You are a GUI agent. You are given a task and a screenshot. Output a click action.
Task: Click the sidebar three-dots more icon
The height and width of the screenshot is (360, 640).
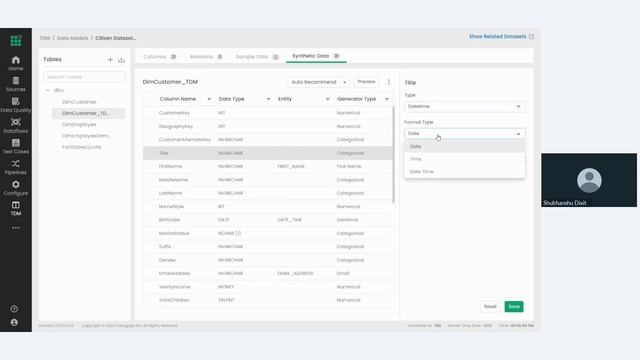click(x=16, y=228)
